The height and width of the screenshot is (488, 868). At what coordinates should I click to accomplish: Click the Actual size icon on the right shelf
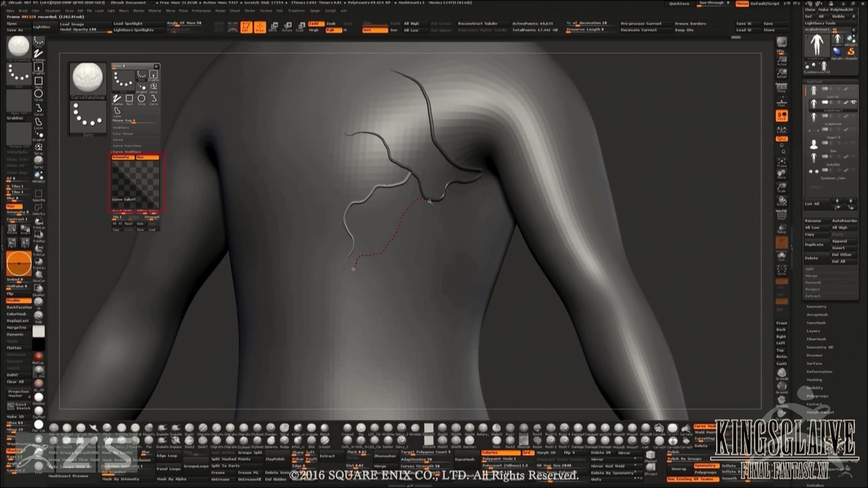[x=782, y=59]
